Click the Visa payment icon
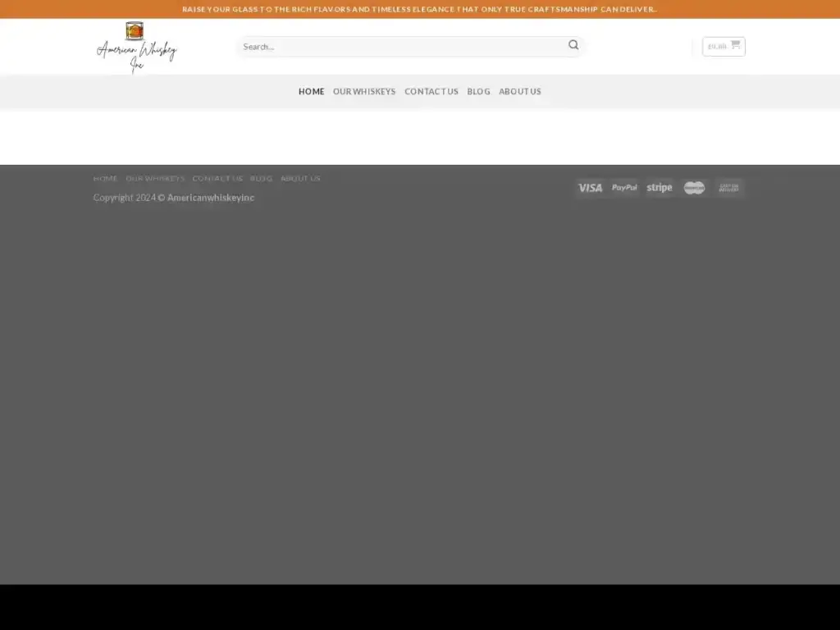The image size is (840, 630). click(x=590, y=188)
